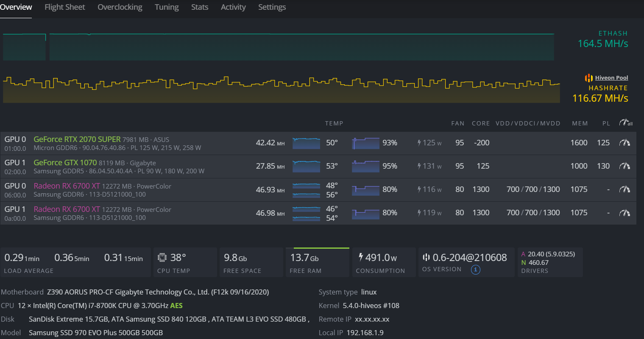Open the Flight Sheet tab
The image size is (644, 339).
click(65, 7)
